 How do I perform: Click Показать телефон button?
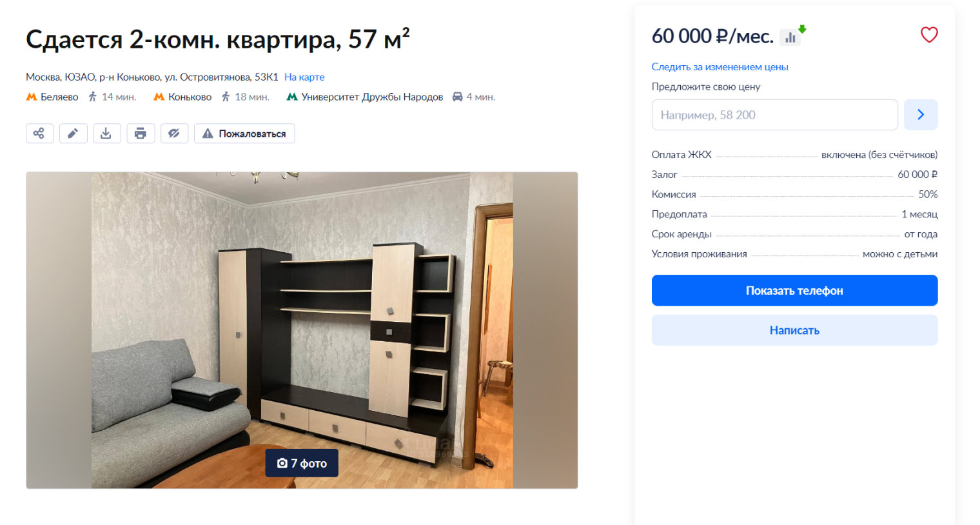794,290
